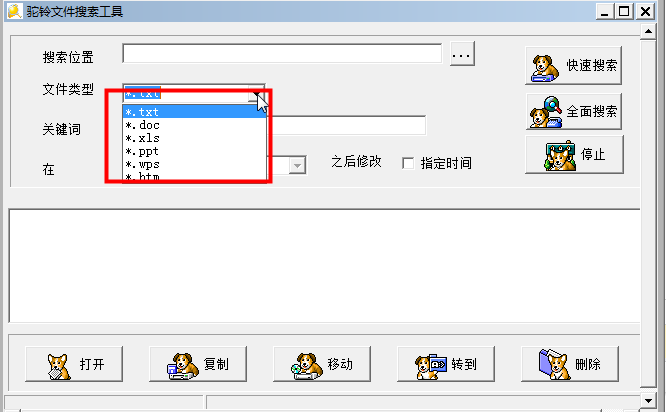Click the dog icon on 停止 button
The height and width of the screenshot is (412, 666).
(x=560, y=155)
